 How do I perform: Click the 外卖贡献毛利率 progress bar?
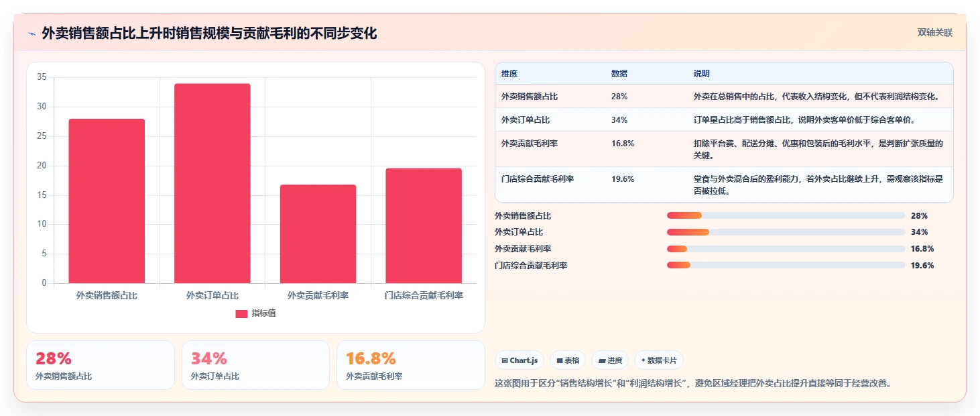(x=786, y=249)
